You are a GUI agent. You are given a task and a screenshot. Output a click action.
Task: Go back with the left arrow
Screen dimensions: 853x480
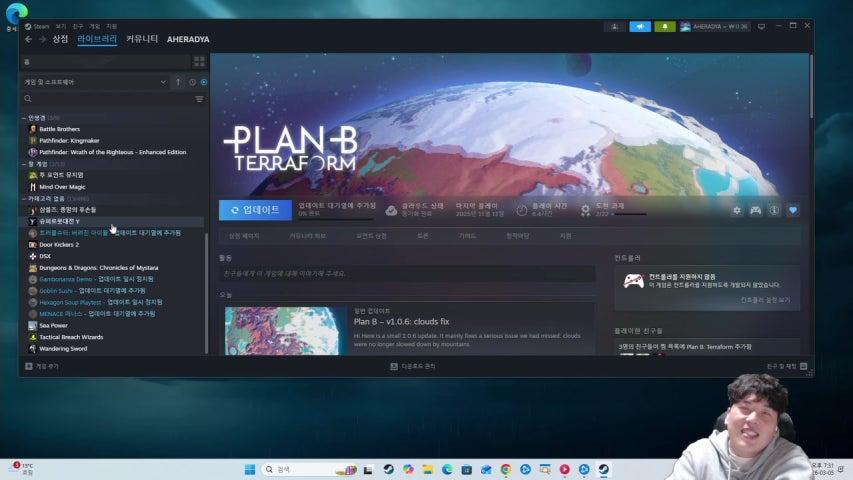29,39
